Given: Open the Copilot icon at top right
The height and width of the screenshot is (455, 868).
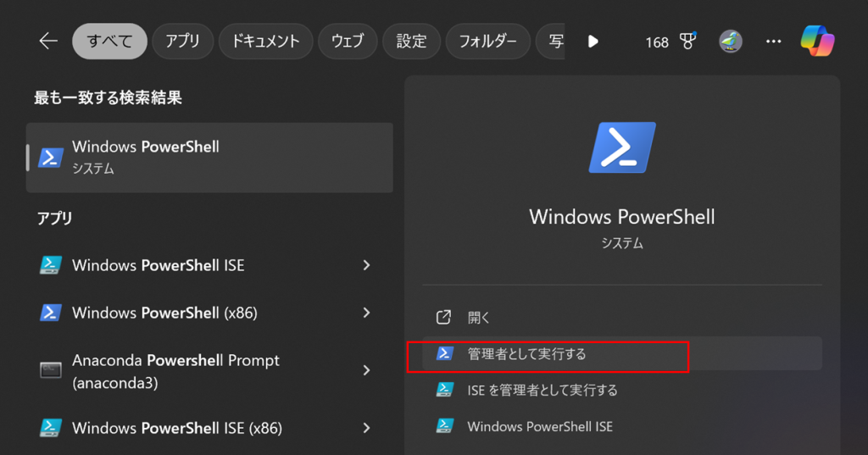Looking at the screenshot, I should click(817, 41).
